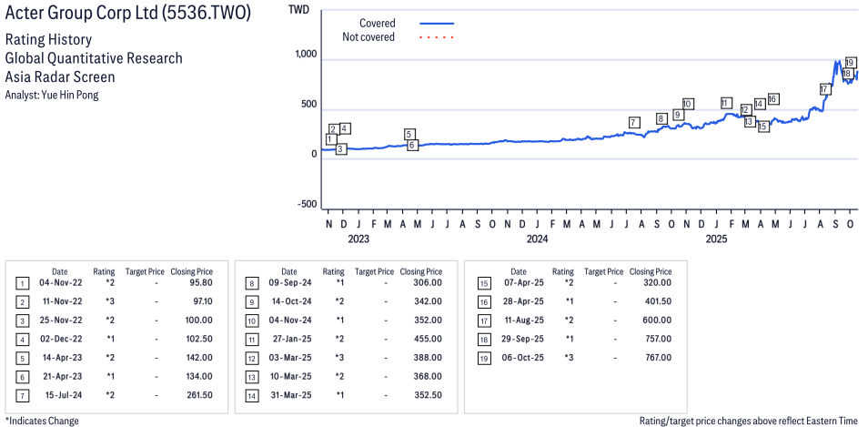Click the numbered box 1 in the table
Viewport: 868px width, 427px height.
(22, 284)
